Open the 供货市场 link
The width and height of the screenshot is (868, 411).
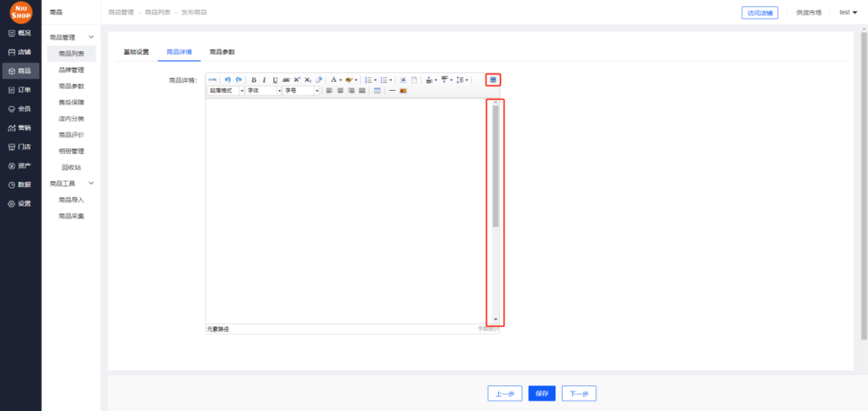(x=809, y=13)
